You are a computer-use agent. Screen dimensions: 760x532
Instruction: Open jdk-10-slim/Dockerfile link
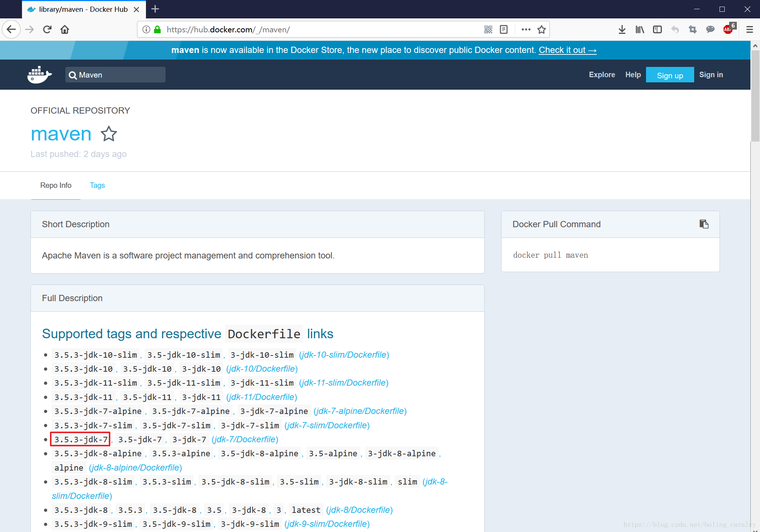pyautogui.click(x=344, y=355)
